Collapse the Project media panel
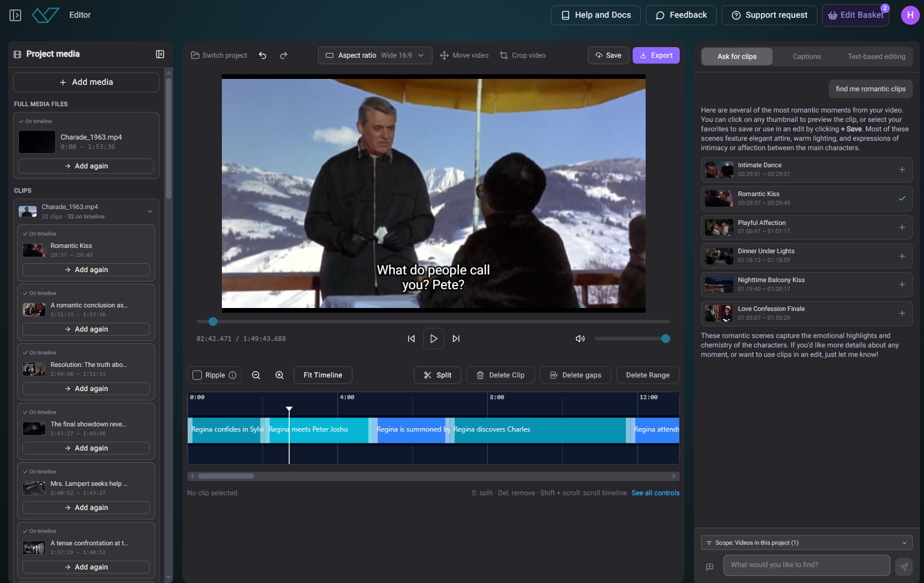Image resolution: width=924 pixels, height=583 pixels. pos(160,54)
